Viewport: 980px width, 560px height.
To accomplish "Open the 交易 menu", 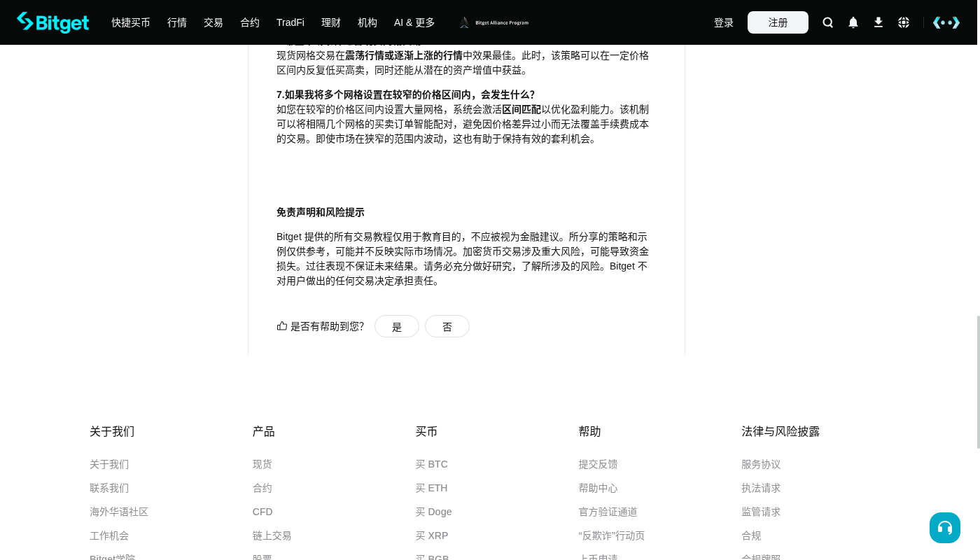I will coord(213,22).
